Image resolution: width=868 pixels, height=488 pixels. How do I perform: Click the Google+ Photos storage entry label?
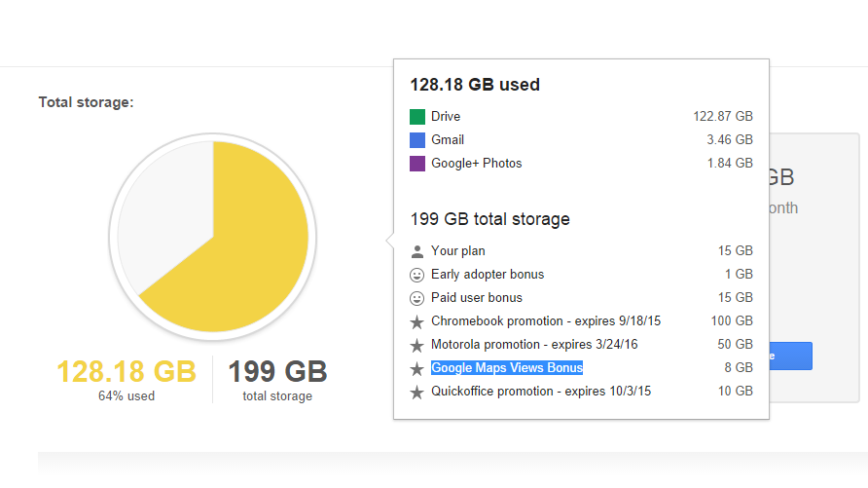pos(477,164)
